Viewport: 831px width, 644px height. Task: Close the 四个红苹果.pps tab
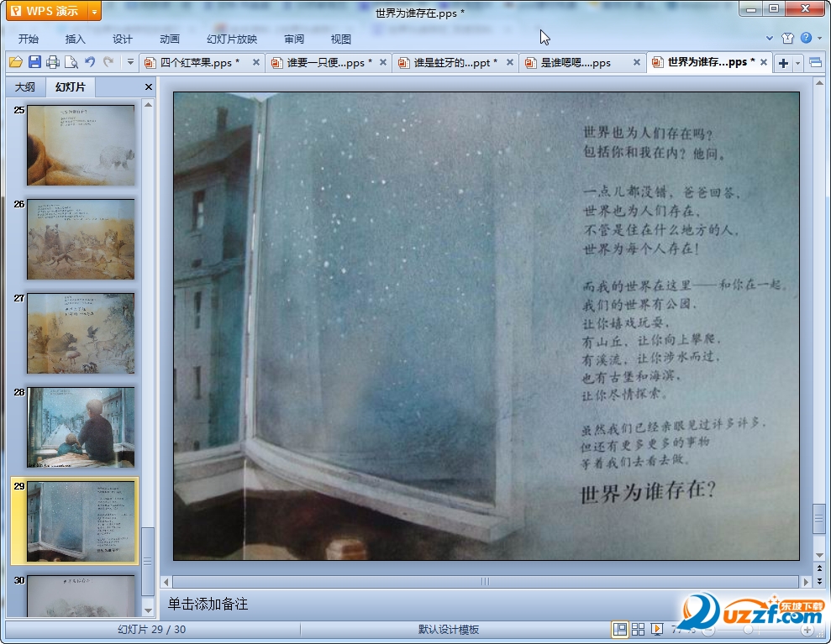[256, 62]
